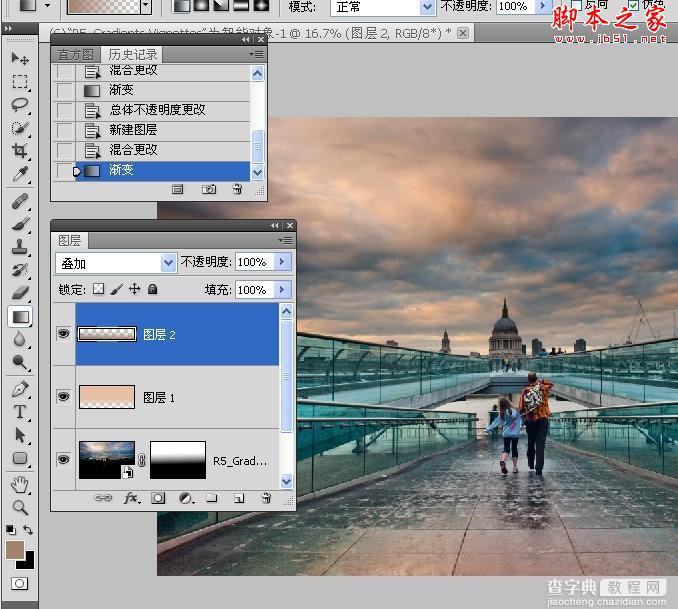Select the Quick Selection tool
Viewport: 678px width, 609px height.
tap(20, 128)
